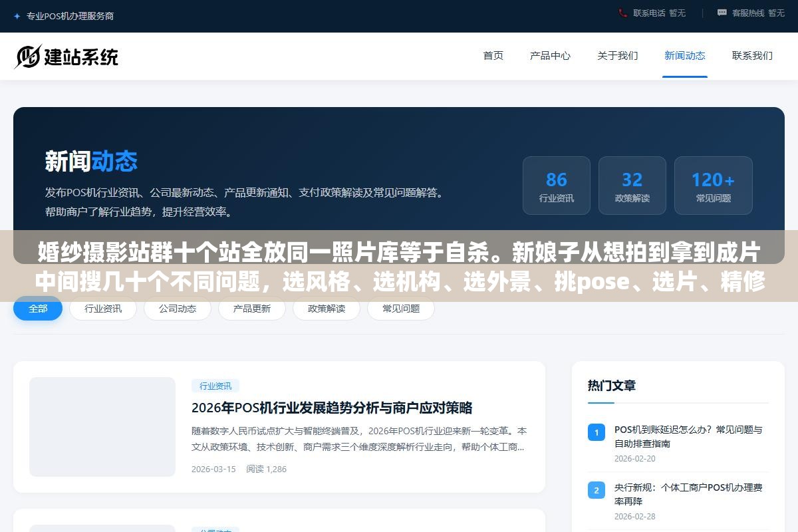Image resolution: width=798 pixels, height=532 pixels.
Task: Click the 32 政策解读 stat card
Action: [632, 186]
